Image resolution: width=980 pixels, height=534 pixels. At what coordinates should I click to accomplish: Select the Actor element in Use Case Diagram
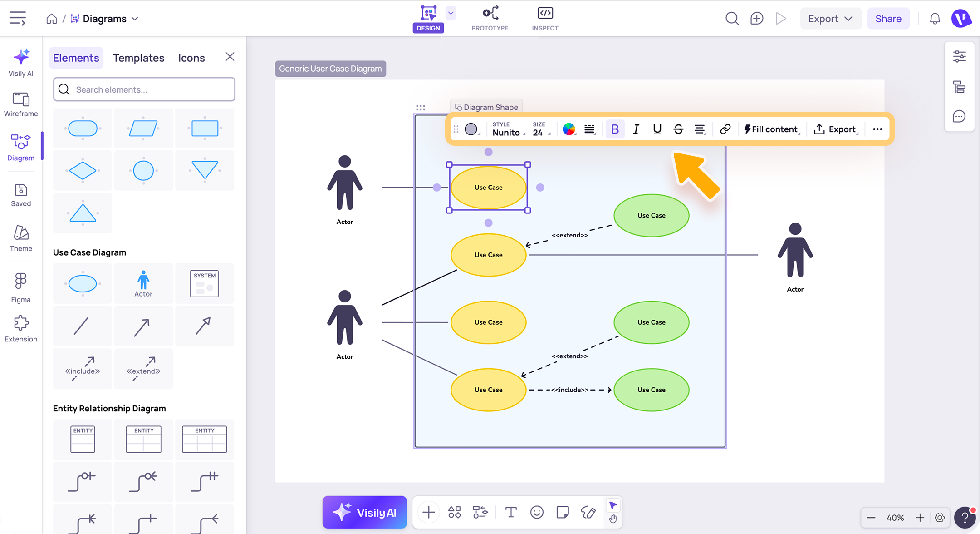tap(143, 284)
